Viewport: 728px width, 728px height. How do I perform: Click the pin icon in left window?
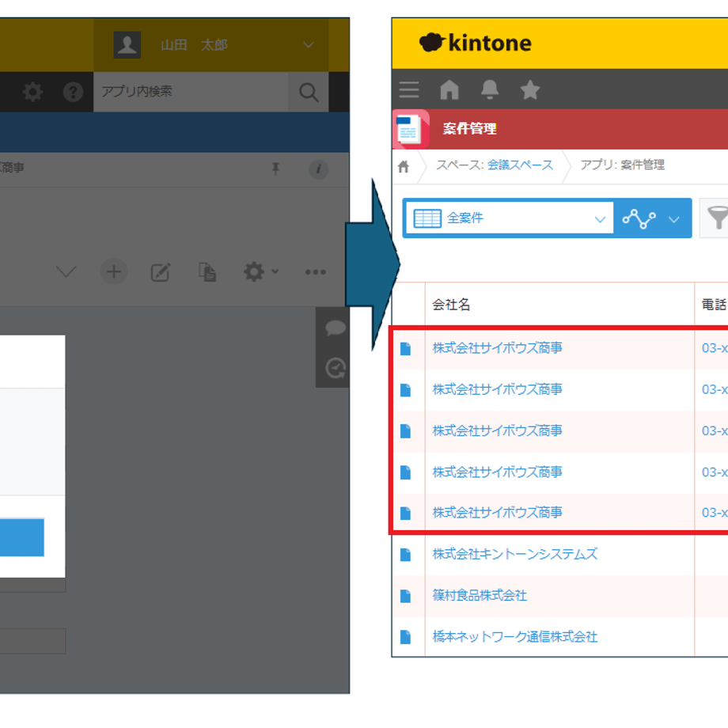click(x=276, y=169)
